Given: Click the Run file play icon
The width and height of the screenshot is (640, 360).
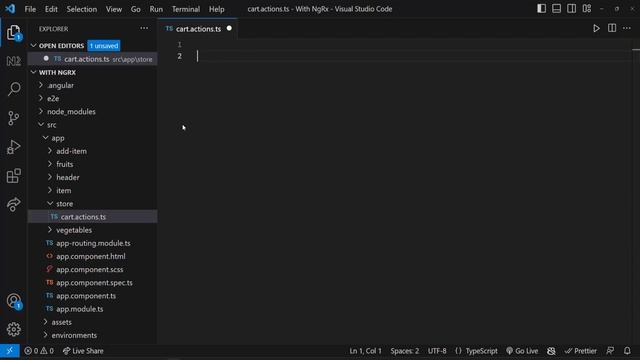Looking at the screenshot, I should click(x=596, y=28).
